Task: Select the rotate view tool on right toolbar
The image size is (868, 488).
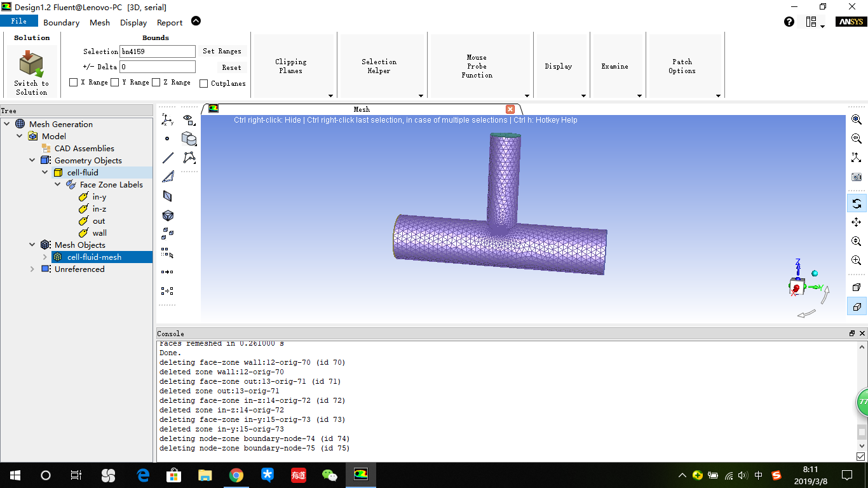Action: tap(857, 203)
